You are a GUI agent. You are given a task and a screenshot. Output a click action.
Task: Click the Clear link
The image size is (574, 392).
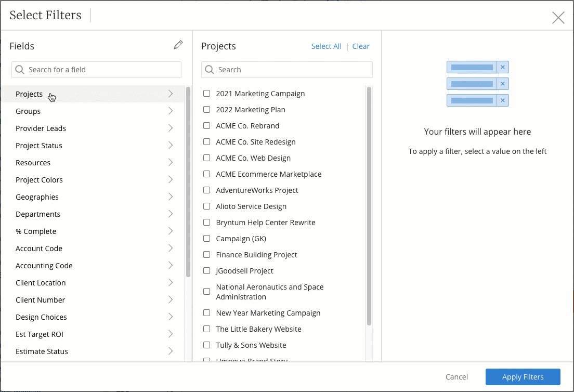point(361,46)
